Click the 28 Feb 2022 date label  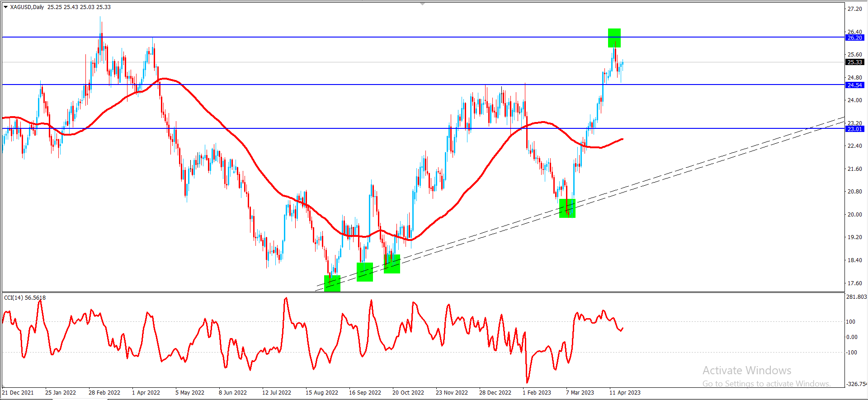click(104, 393)
